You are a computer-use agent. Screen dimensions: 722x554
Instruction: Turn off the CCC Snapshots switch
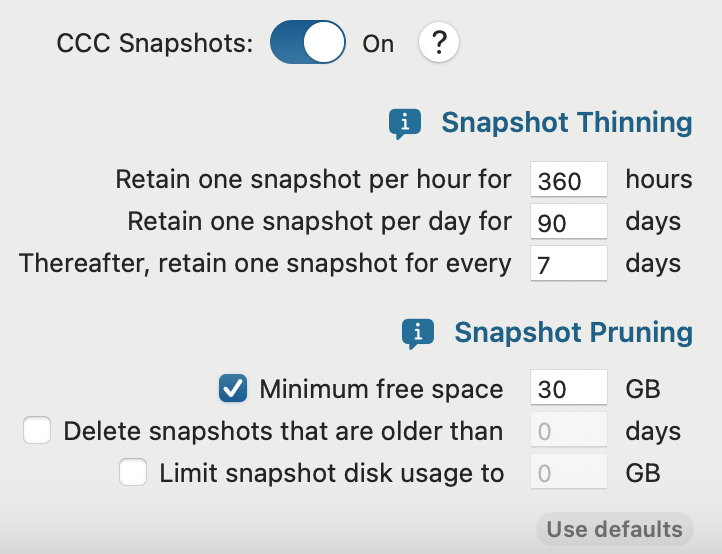tap(308, 44)
